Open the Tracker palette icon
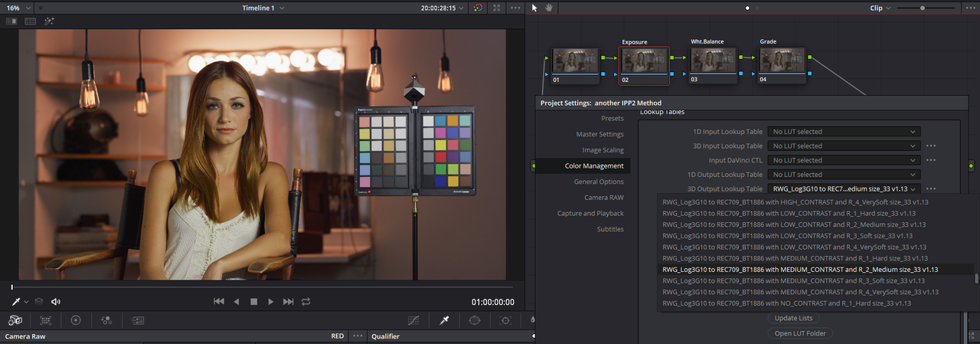This screenshot has width=980, height=344. click(505, 320)
